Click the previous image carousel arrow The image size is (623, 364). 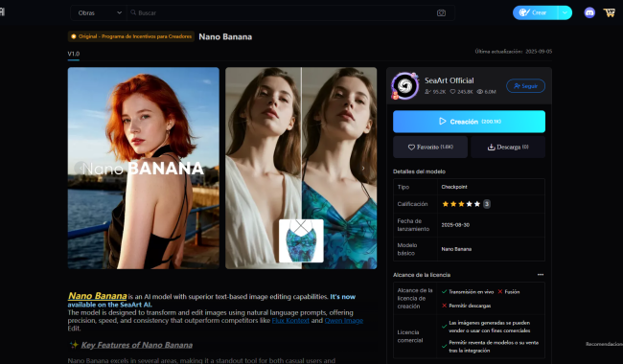(x=81, y=169)
